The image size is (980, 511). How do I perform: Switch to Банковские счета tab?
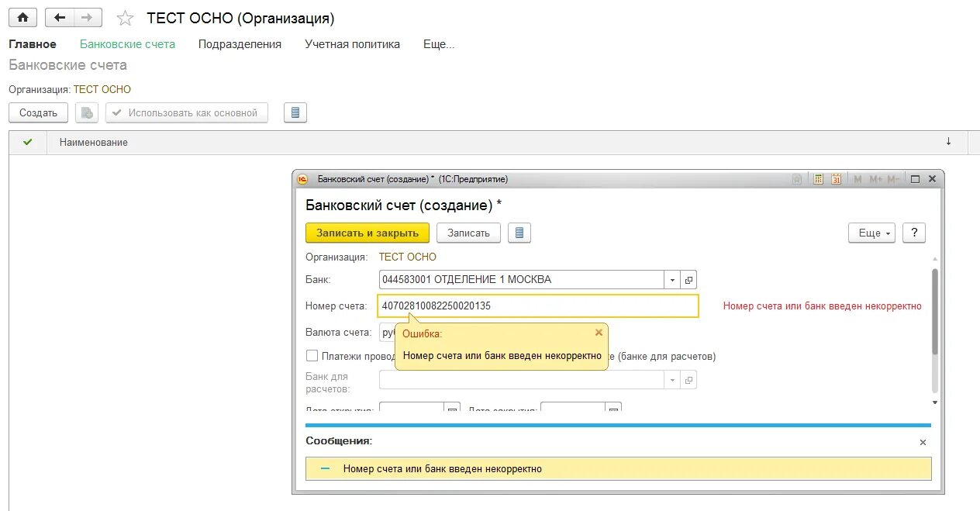click(x=127, y=44)
